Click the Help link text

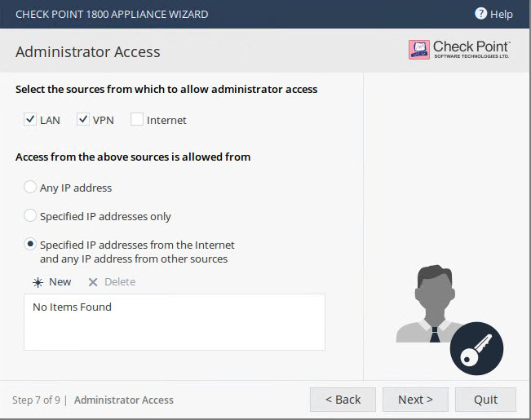(501, 14)
